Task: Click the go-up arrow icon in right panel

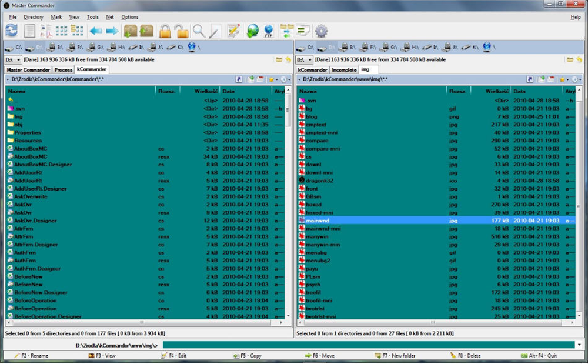Action: tap(579, 59)
